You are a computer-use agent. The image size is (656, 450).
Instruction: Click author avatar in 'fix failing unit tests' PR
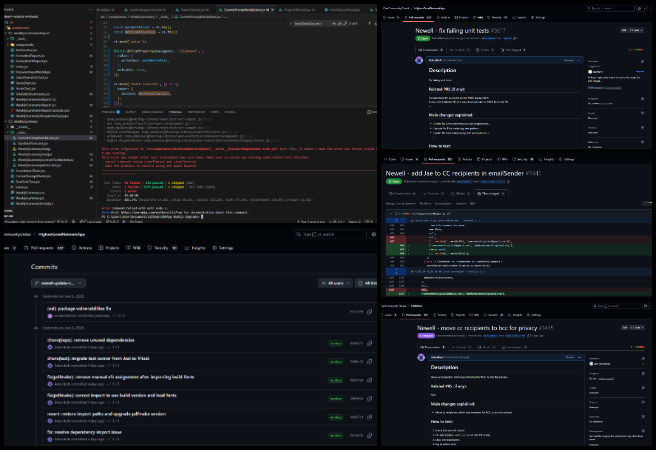(419, 60)
